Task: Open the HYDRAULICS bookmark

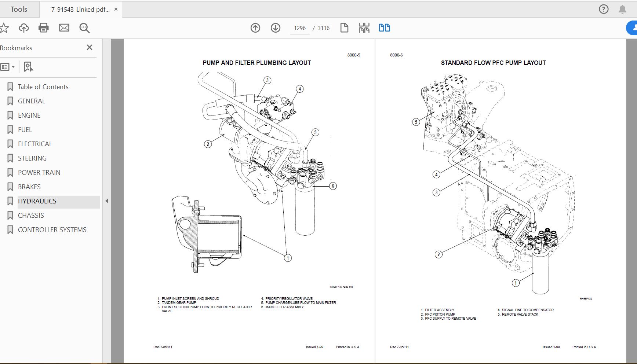Action: coord(37,201)
